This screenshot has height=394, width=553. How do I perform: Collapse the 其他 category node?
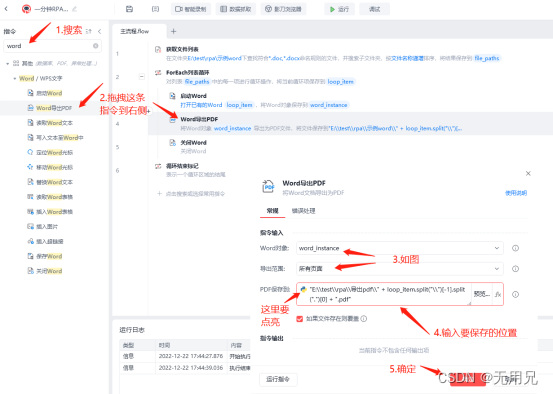pyautogui.click(x=7, y=63)
